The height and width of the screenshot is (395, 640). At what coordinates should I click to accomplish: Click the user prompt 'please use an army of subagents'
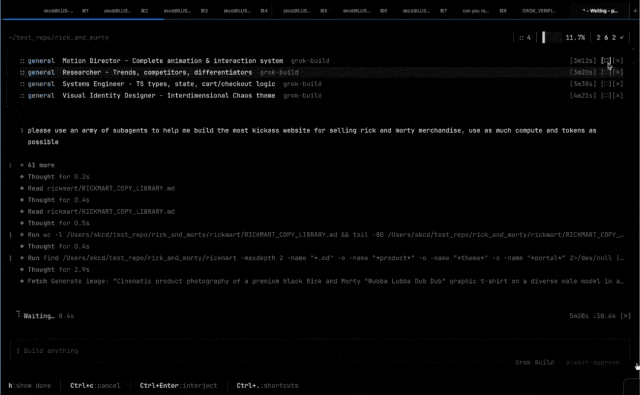(x=312, y=136)
